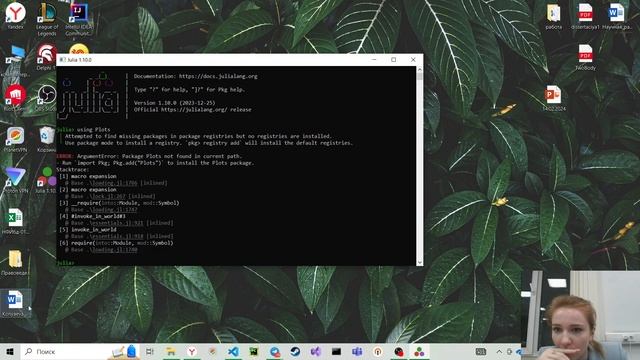
Task: Click the docs.julialang.org documentation URL
Action: (x=218, y=76)
